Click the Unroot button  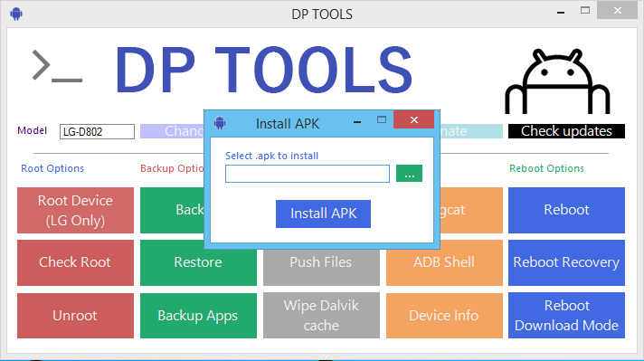pyautogui.click(x=76, y=316)
